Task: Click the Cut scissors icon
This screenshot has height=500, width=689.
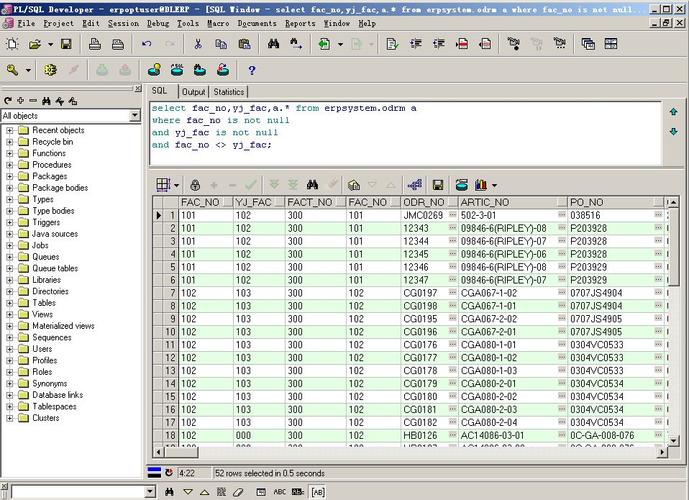Action: coord(198,44)
